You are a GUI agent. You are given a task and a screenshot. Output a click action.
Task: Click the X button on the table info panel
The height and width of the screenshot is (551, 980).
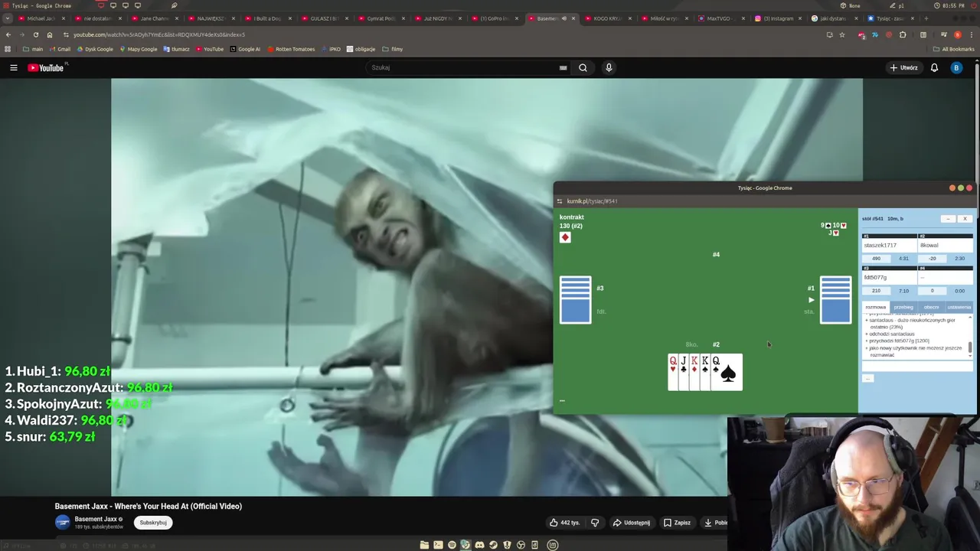click(x=965, y=219)
